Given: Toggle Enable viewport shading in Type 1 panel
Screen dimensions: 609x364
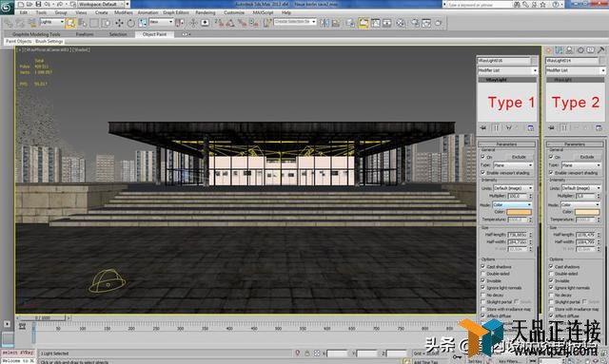Looking at the screenshot, I should 483,173.
